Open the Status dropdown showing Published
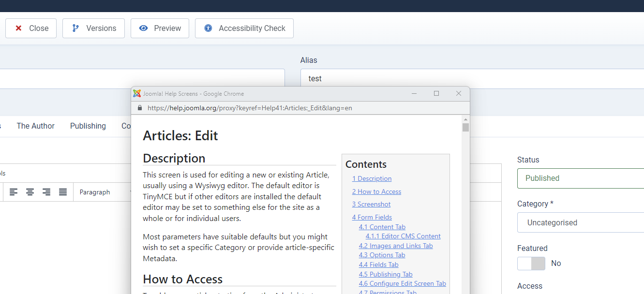The height and width of the screenshot is (294, 644). click(580, 178)
